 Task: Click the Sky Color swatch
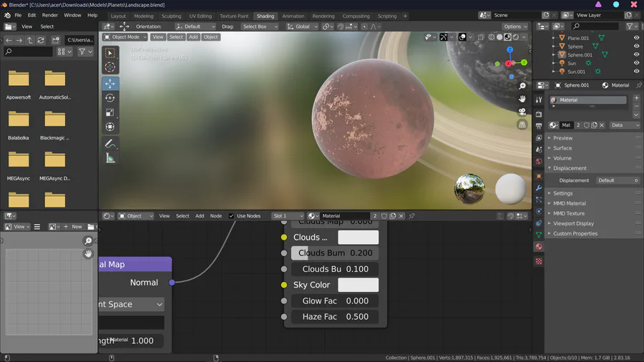358,285
